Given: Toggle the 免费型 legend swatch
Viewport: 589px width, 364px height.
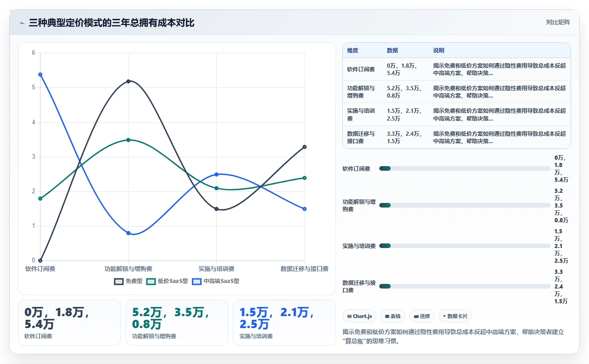Looking at the screenshot, I should coord(119,281).
